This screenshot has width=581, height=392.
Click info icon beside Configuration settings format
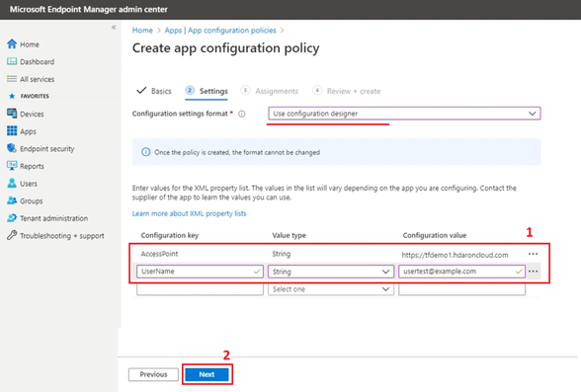(241, 114)
